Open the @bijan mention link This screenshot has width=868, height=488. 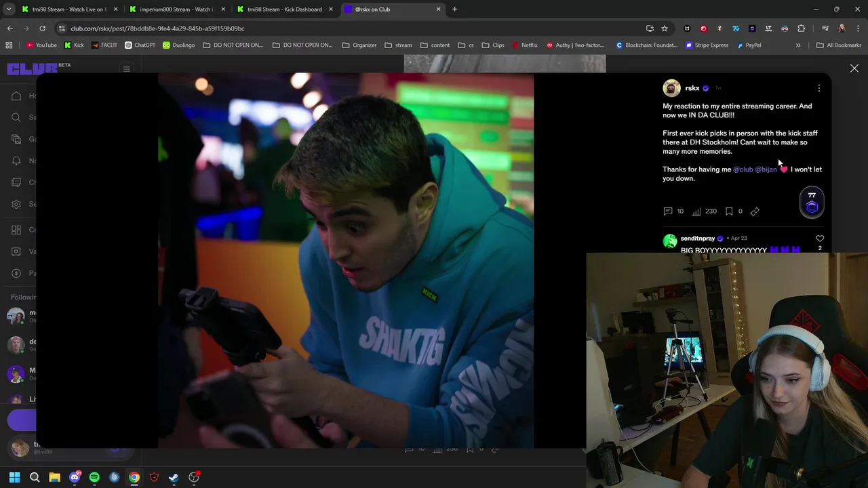tap(766, 169)
